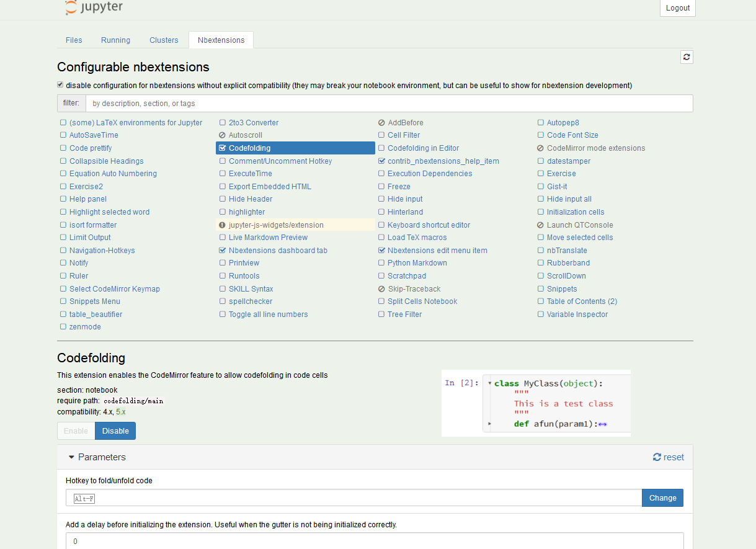Toggle contrib_nbextensions_help_item checkbox
The width and height of the screenshot is (756, 549).
coord(381,161)
